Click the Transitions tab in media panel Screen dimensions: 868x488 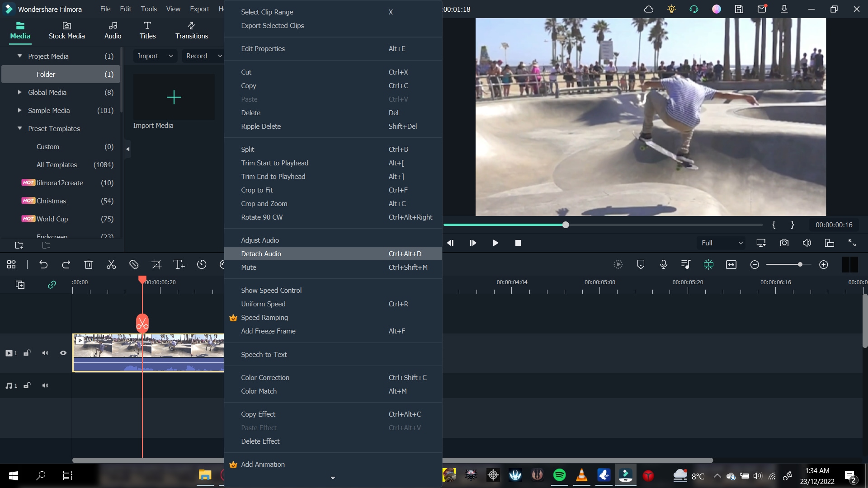coord(191,30)
